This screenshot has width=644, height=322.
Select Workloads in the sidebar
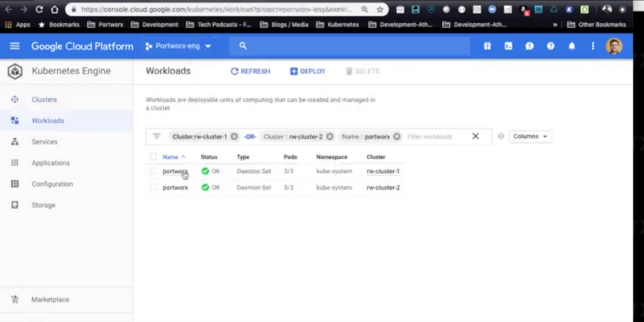pyautogui.click(x=48, y=120)
